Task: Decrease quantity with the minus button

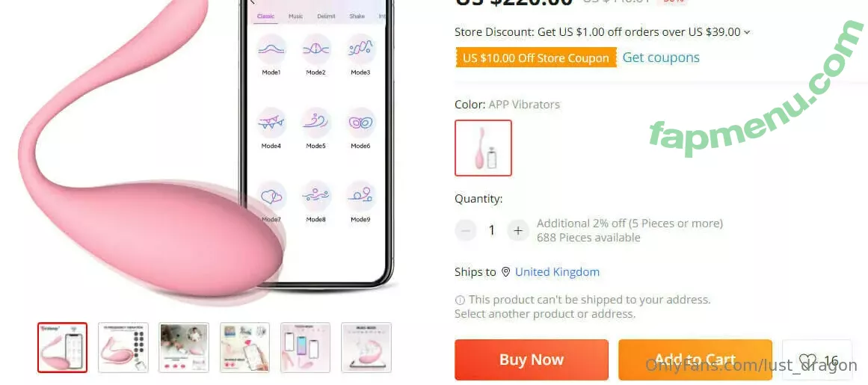Action: pos(466,230)
